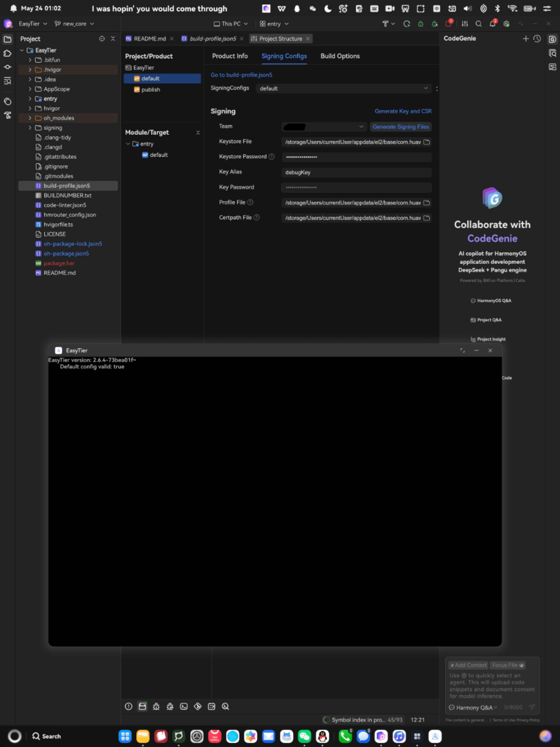
Task: Expand the signing folder in tree
Action: [x=30, y=128]
